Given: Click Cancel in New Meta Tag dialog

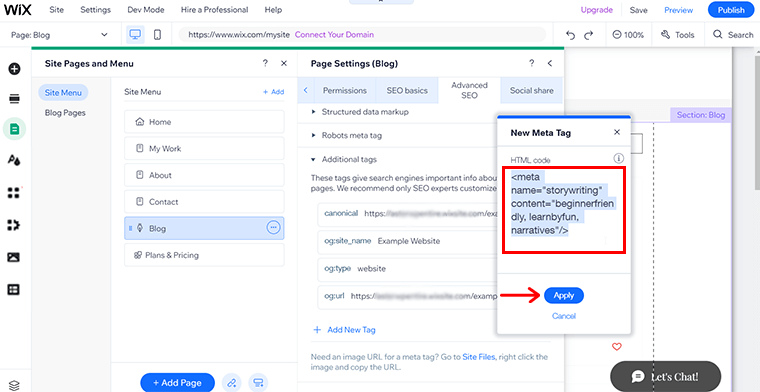Looking at the screenshot, I should [x=564, y=316].
